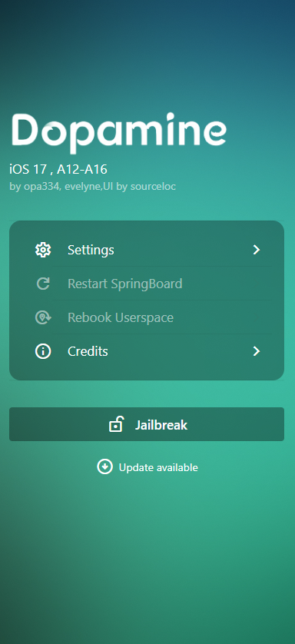Select the Rebook Userspace menu text
Image resolution: width=295 pixels, height=644 pixels.
(121, 317)
